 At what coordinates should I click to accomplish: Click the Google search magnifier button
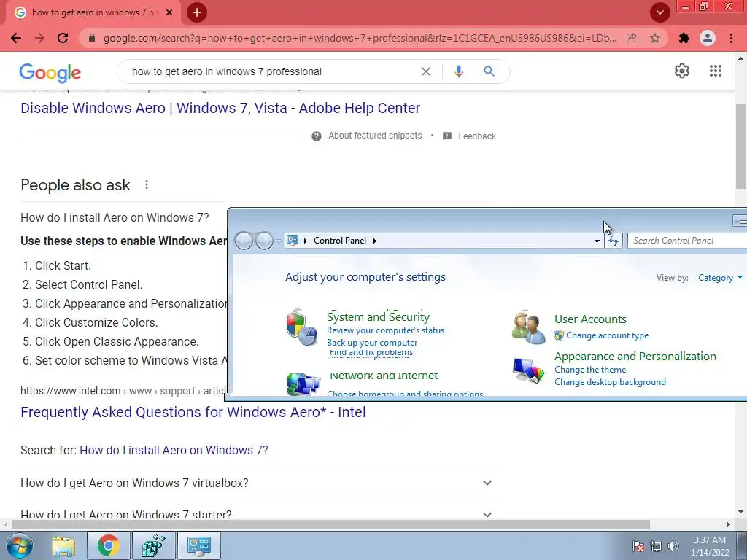coord(489,71)
